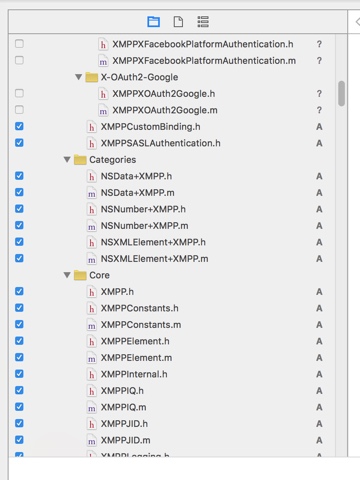Image resolution: width=360 pixels, height=480 pixels.
Task: Switch to the log list view icon
Action: pyautogui.click(x=203, y=22)
